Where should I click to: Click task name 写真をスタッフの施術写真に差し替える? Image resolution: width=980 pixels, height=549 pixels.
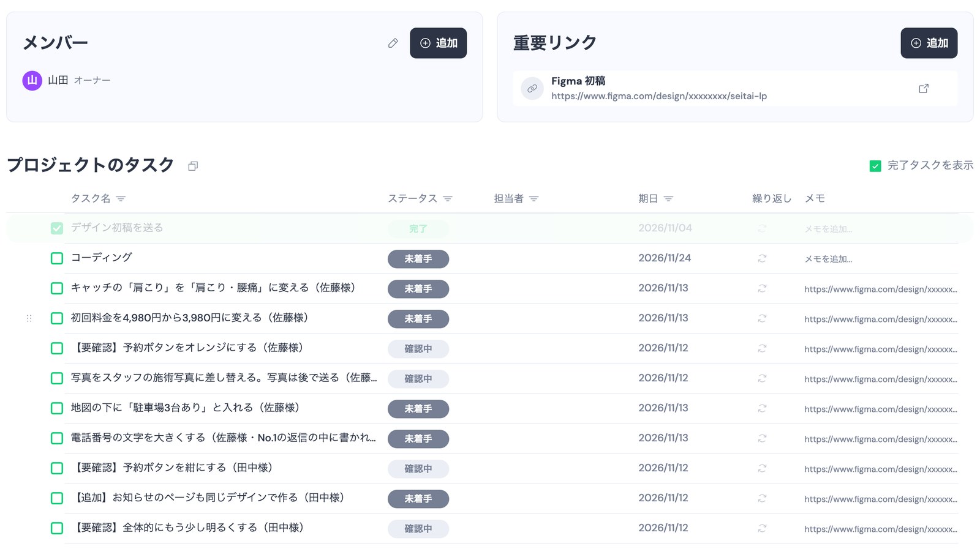point(224,378)
